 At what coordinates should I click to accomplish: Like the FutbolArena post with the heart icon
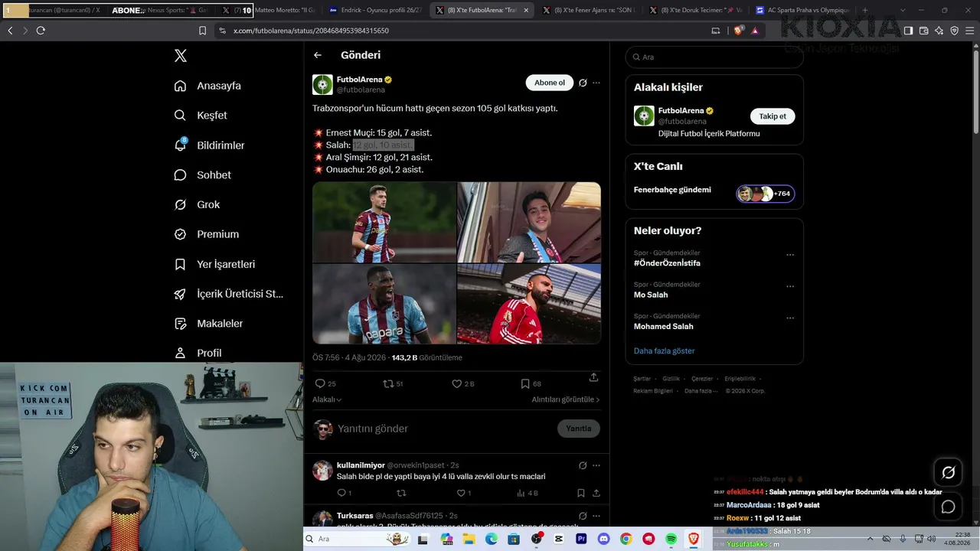[x=457, y=383]
